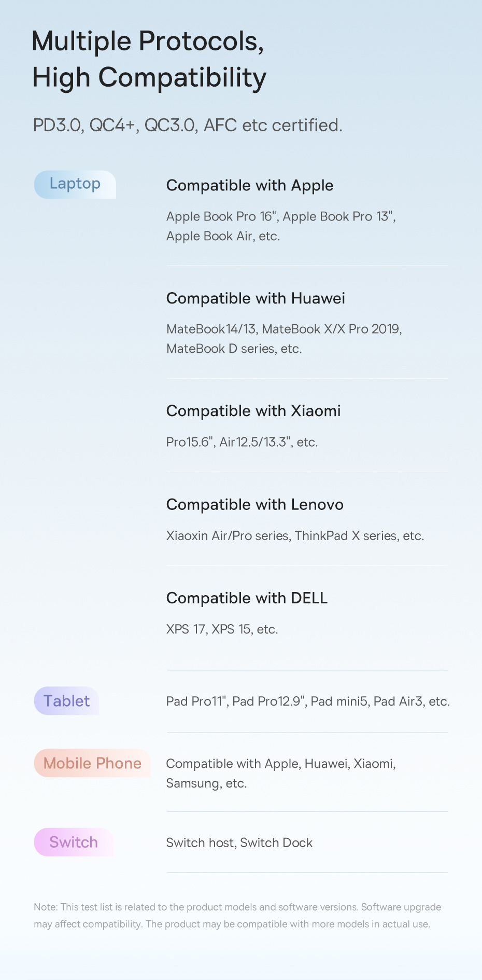Choose the Mobile Phone category label
Screen dimensions: 482x980
click(x=92, y=763)
